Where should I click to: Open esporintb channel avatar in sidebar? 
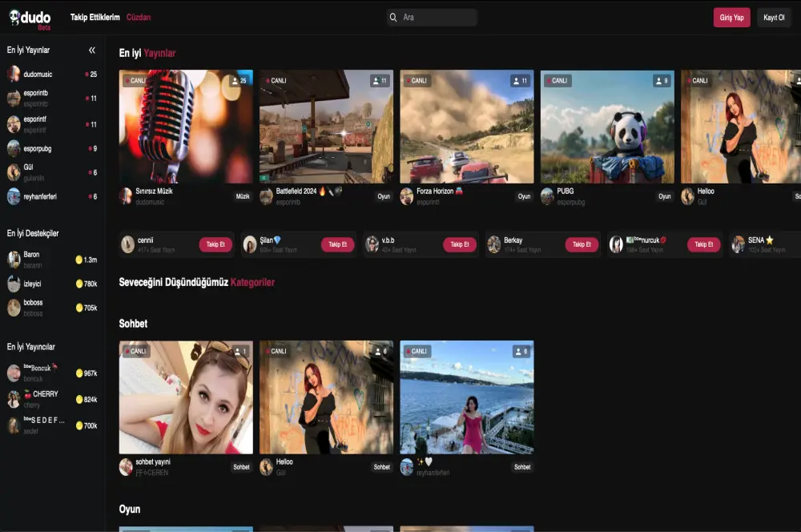click(14, 98)
